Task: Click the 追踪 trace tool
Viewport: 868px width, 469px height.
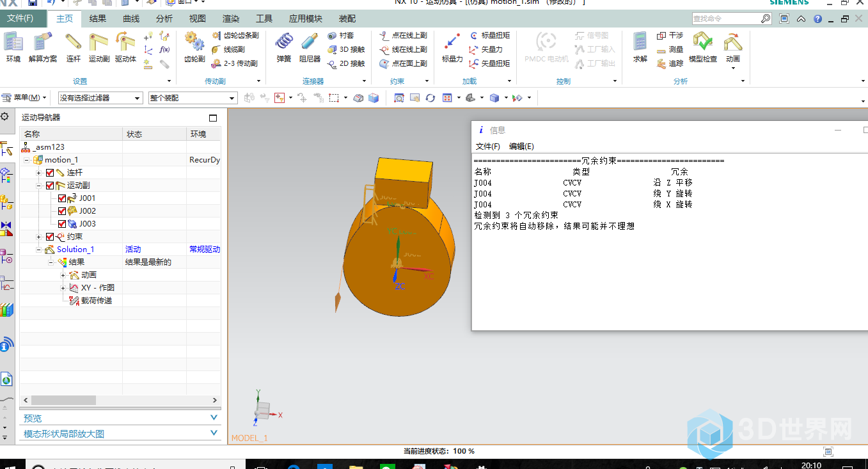Action: [x=670, y=63]
